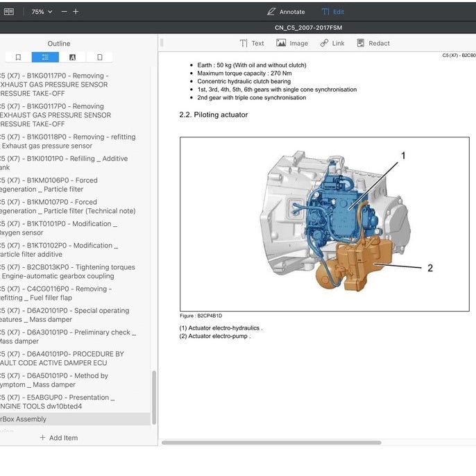Show the outline list sidebar tab
Screen dimensions: 476x476
tap(45, 58)
